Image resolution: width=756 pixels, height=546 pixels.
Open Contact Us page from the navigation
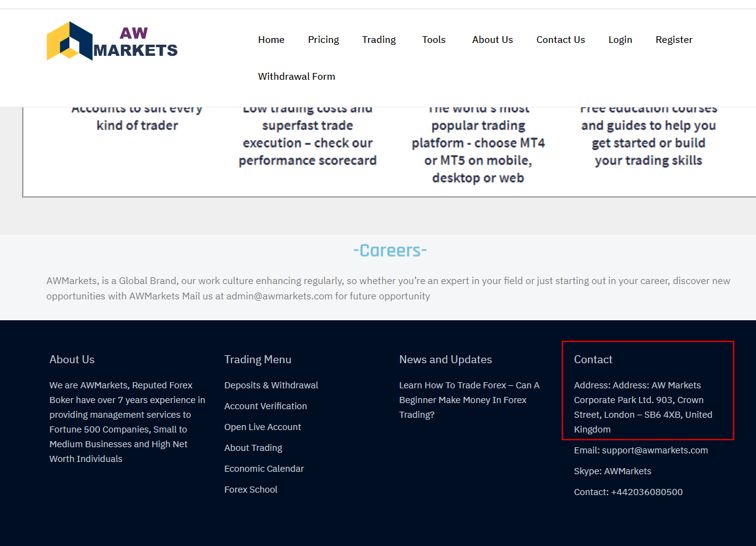point(561,40)
